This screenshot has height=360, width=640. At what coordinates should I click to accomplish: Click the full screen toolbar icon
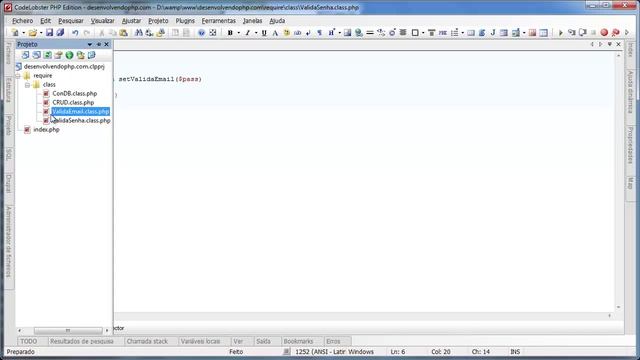[213, 33]
